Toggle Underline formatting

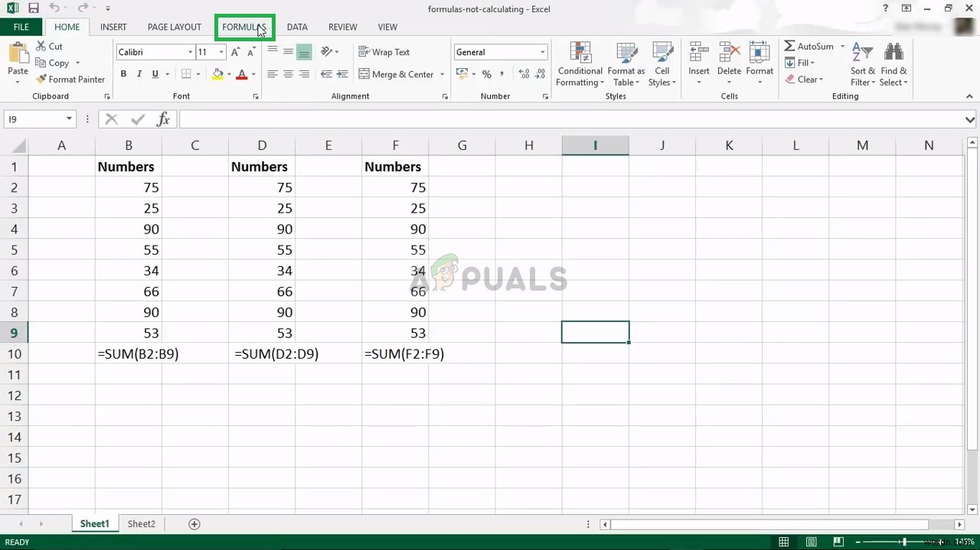pos(155,74)
